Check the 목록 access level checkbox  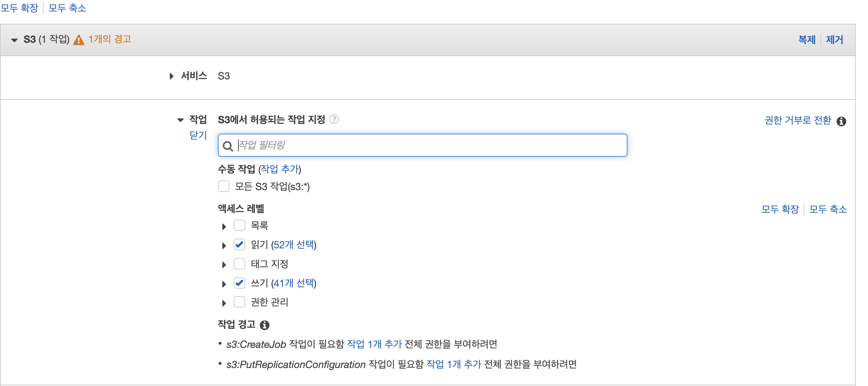239,225
